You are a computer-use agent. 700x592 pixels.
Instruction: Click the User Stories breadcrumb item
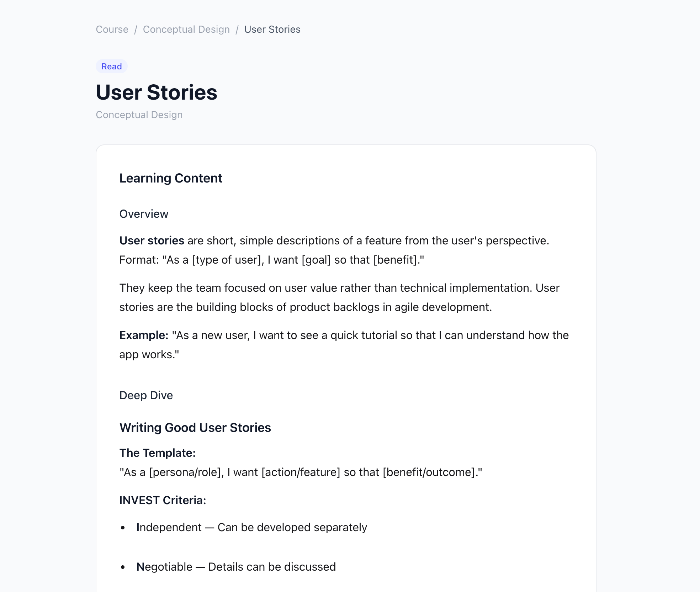point(272,30)
